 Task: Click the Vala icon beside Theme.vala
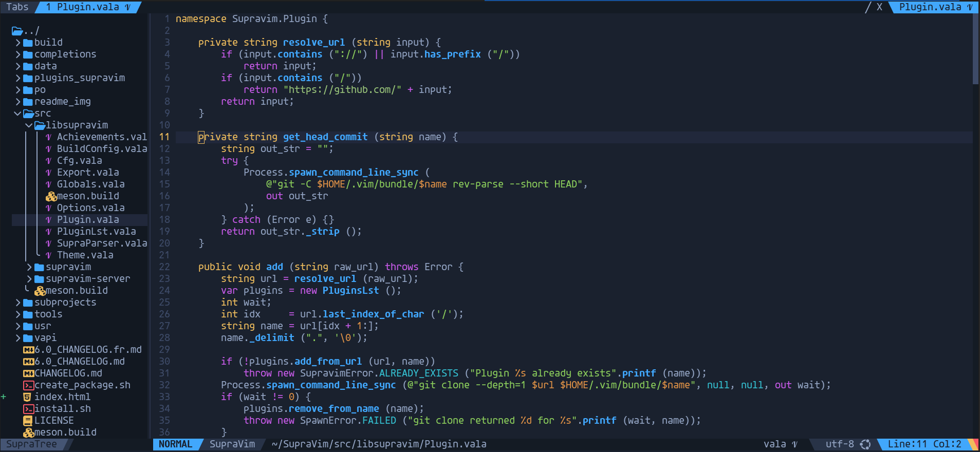coord(48,255)
